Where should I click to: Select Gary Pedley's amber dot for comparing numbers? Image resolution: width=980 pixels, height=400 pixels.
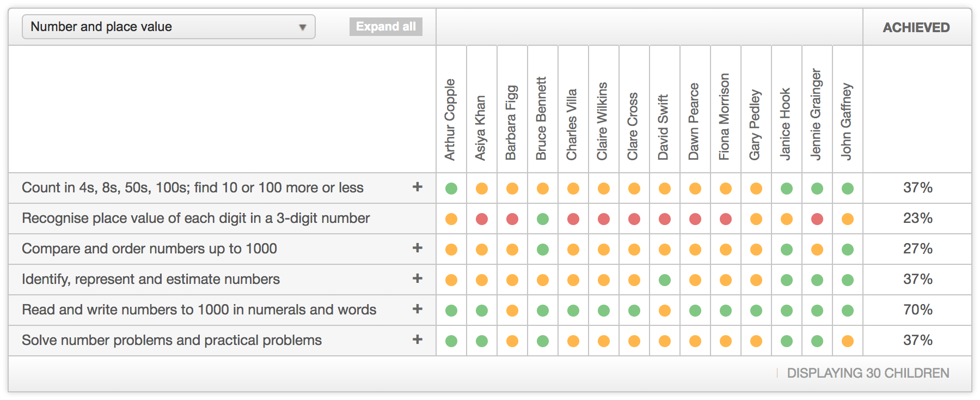pyautogui.click(x=756, y=249)
